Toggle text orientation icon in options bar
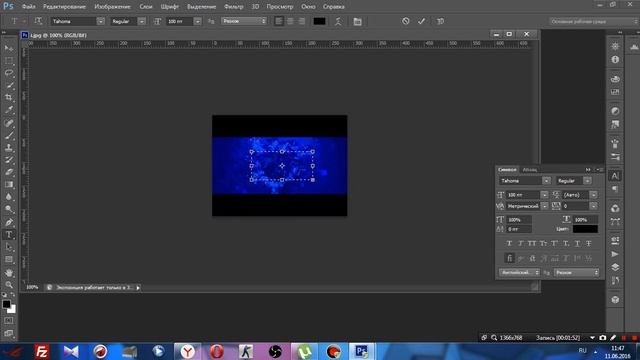The image size is (640, 360). click(38, 21)
